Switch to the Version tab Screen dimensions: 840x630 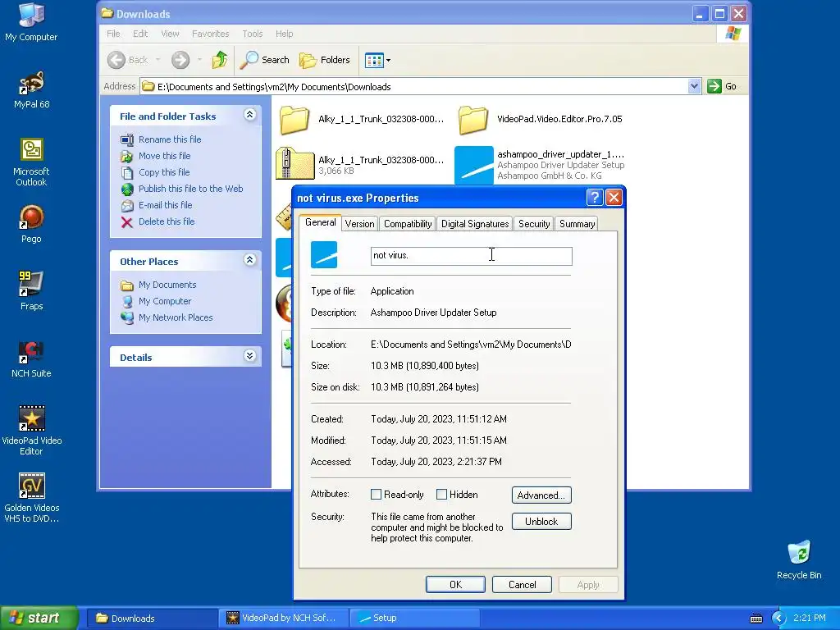(x=359, y=224)
